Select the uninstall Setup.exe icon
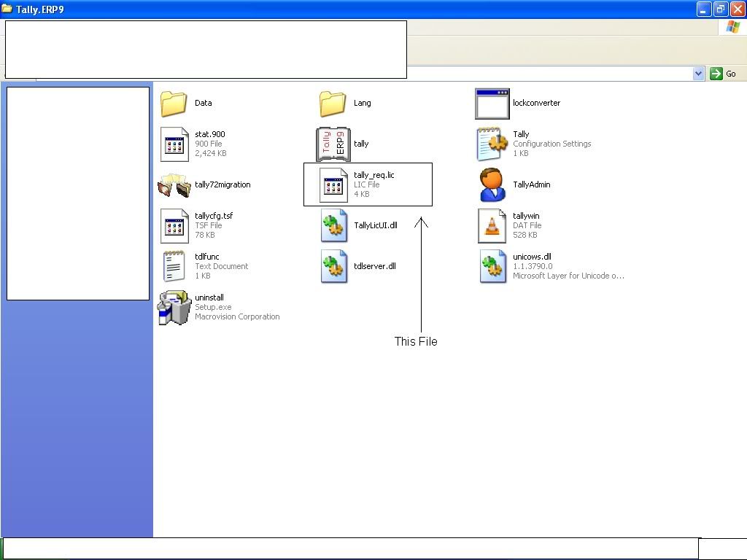 click(x=174, y=308)
